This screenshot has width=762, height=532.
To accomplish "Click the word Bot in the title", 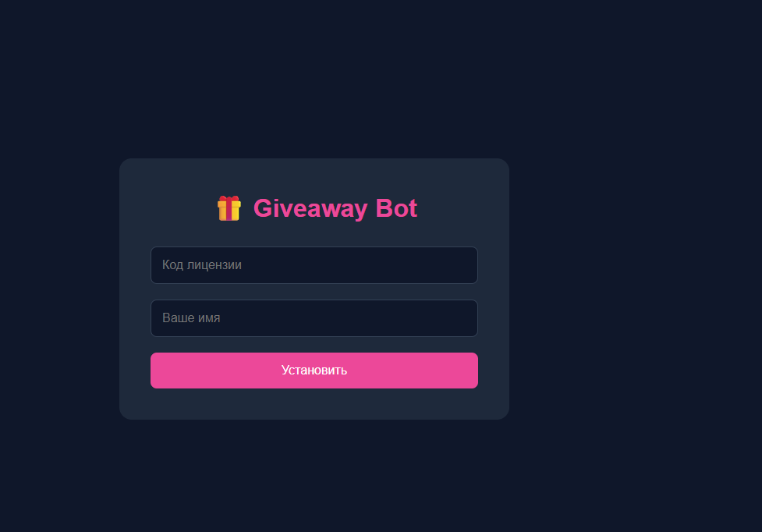I will point(396,208).
